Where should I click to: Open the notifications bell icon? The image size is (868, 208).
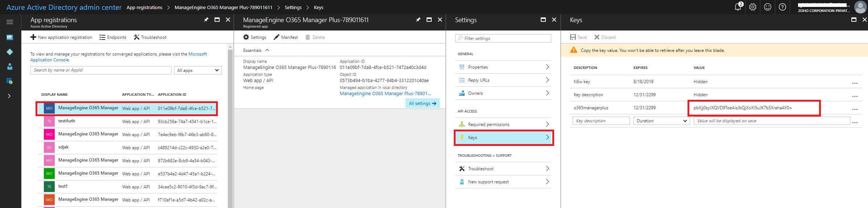click(738, 7)
